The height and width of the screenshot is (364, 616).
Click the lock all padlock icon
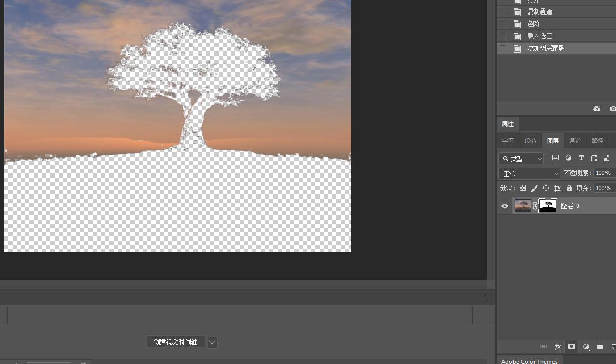point(569,188)
